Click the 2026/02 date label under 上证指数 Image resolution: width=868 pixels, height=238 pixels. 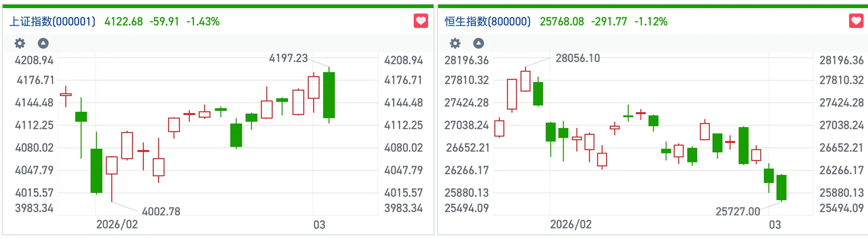[117, 224]
